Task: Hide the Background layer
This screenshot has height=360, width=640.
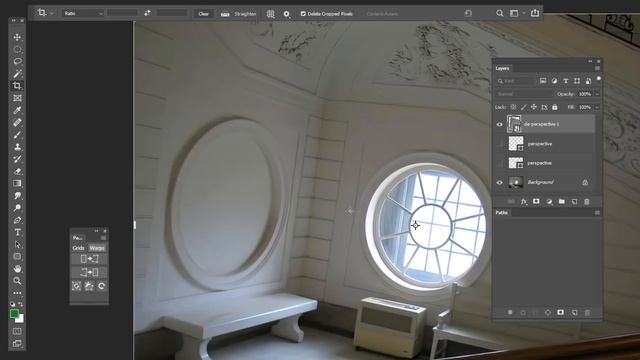Action: (500, 182)
